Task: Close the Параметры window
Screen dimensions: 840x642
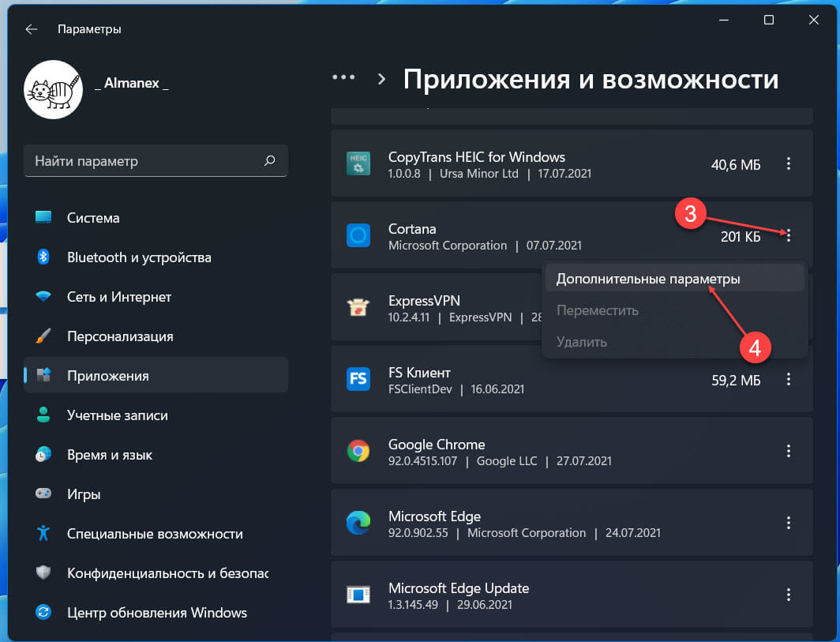Action: [814, 20]
